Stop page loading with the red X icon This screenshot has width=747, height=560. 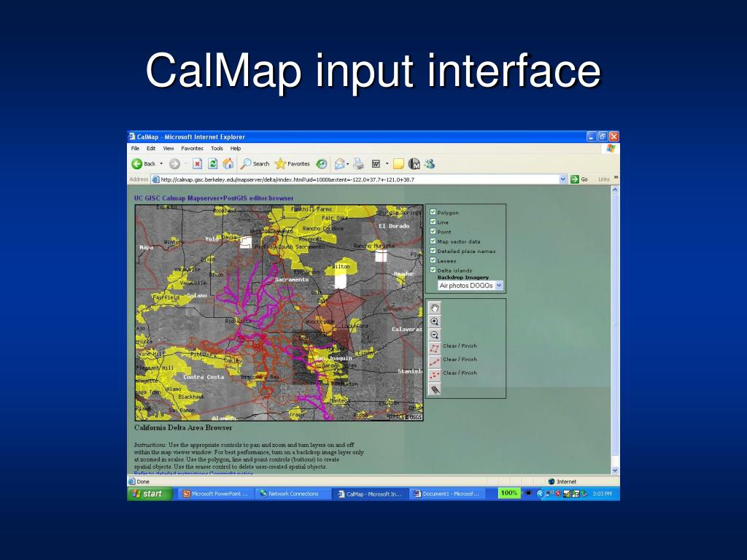(x=197, y=164)
